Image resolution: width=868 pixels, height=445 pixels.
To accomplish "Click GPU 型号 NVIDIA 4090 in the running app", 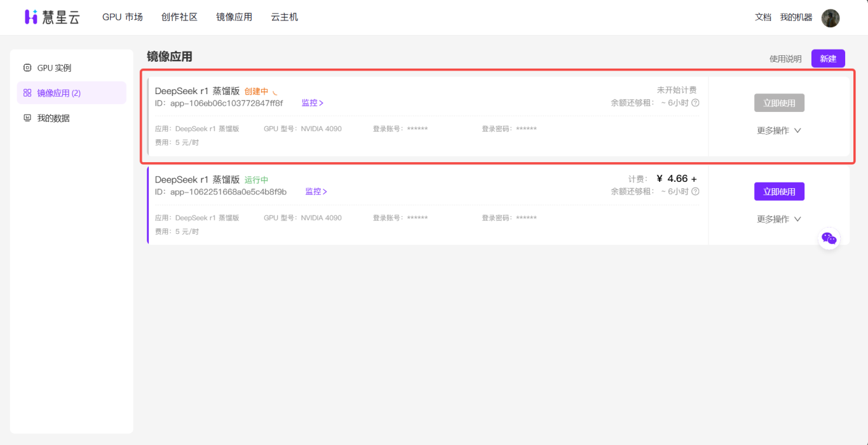I will 302,218.
